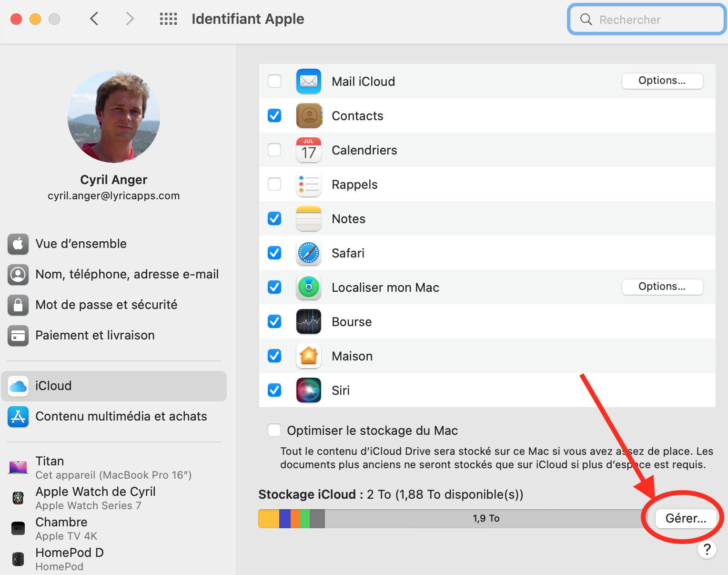728x575 pixels.
Task: Open Paiement et livraison section
Action: 114,335
